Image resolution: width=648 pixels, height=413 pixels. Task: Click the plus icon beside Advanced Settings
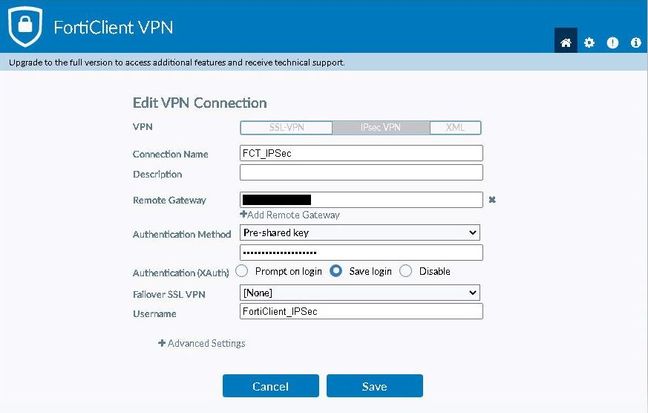(x=162, y=343)
